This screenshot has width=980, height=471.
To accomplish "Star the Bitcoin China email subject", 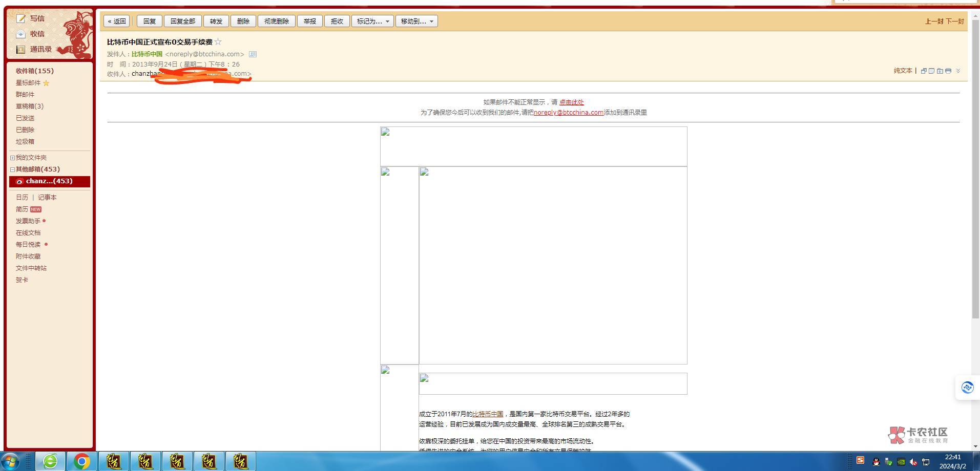I will point(218,42).
